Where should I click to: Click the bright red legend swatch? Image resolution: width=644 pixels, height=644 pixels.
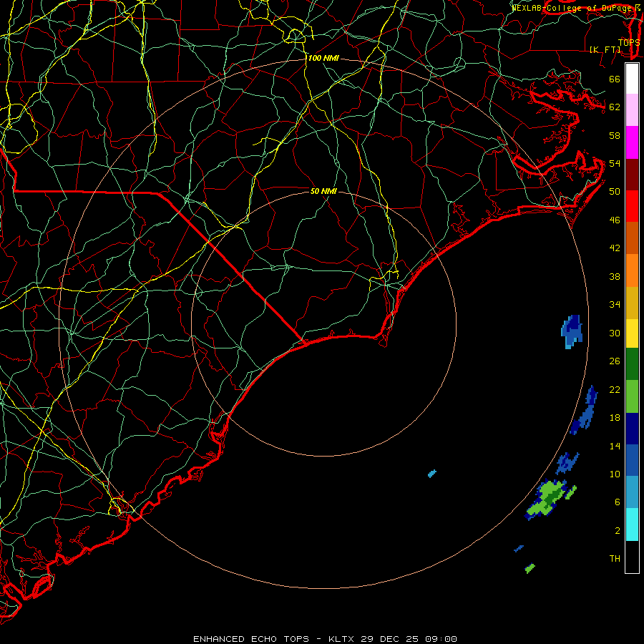pos(632,206)
